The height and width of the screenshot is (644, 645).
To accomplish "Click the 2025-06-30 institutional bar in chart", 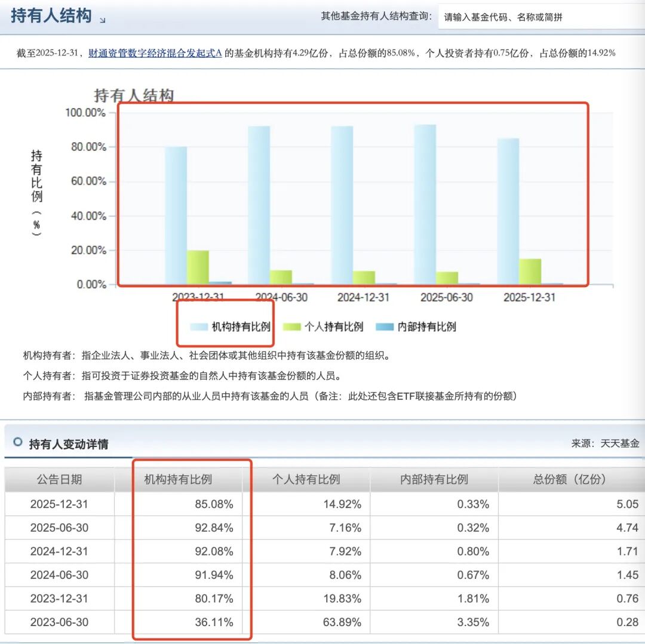I will click(425, 204).
